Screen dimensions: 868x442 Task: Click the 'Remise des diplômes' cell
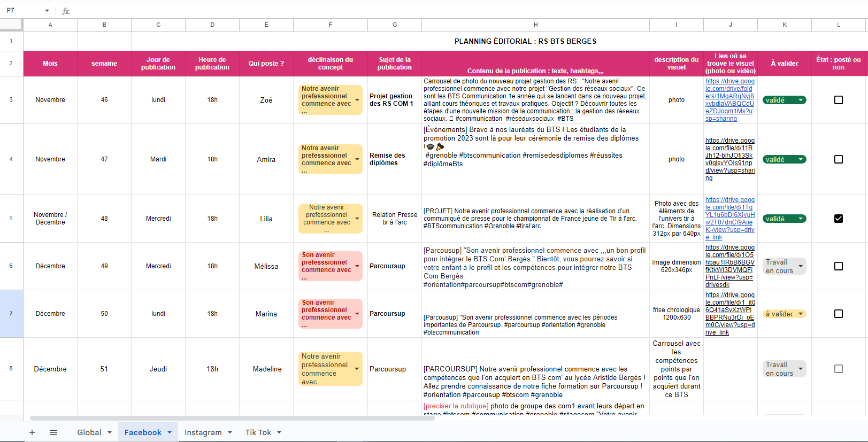click(395, 159)
